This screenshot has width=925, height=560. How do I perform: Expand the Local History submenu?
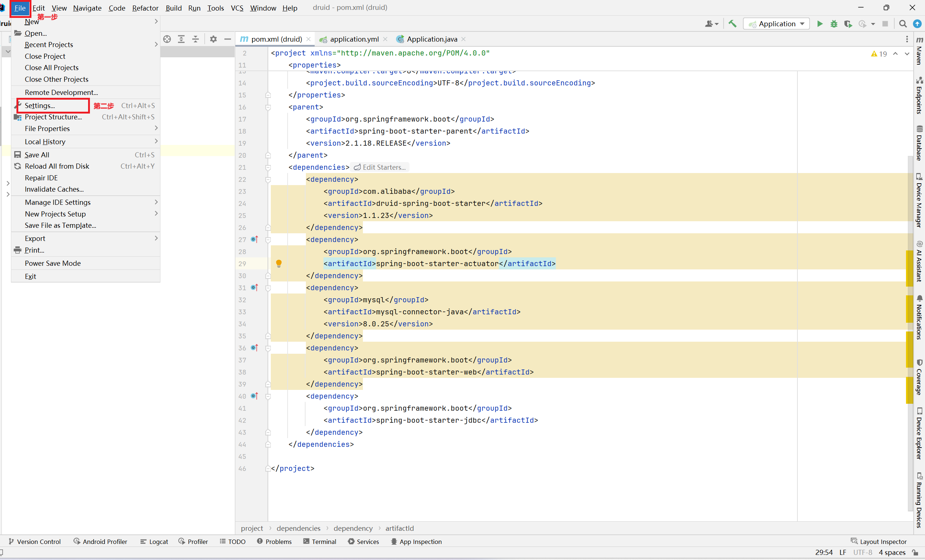coord(45,142)
